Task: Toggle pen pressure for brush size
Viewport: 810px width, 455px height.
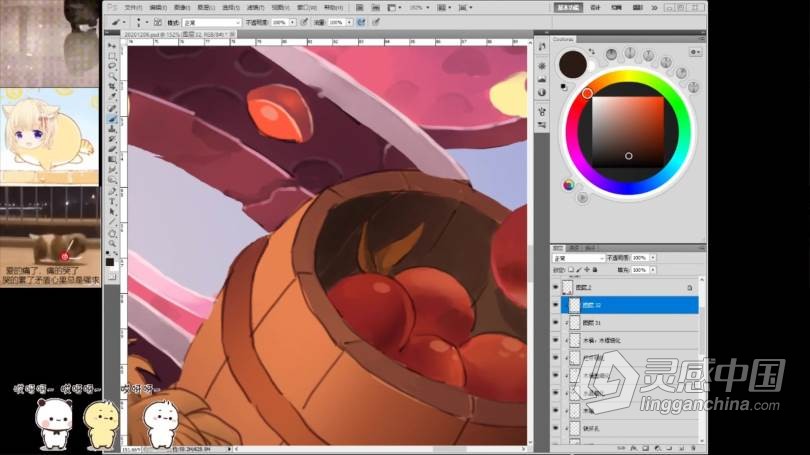Action: (x=376, y=22)
